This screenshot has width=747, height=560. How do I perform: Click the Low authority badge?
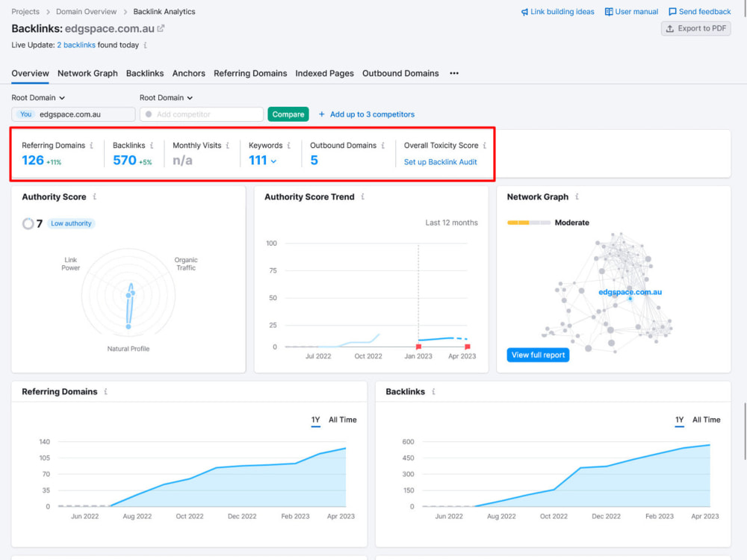point(72,223)
